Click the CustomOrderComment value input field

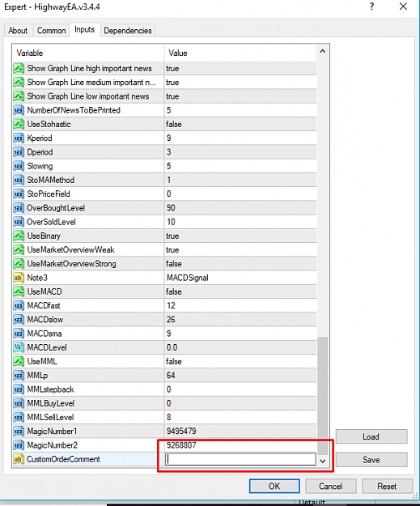pos(240,459)
